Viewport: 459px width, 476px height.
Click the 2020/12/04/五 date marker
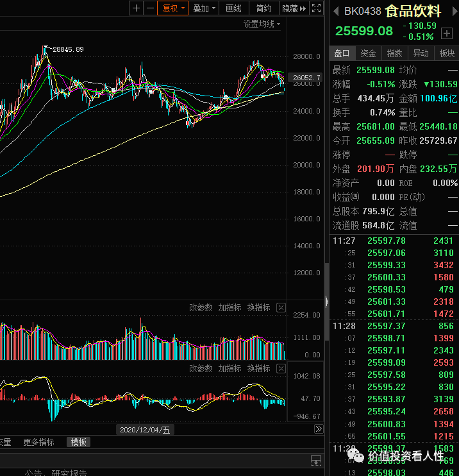click(145, 430)
